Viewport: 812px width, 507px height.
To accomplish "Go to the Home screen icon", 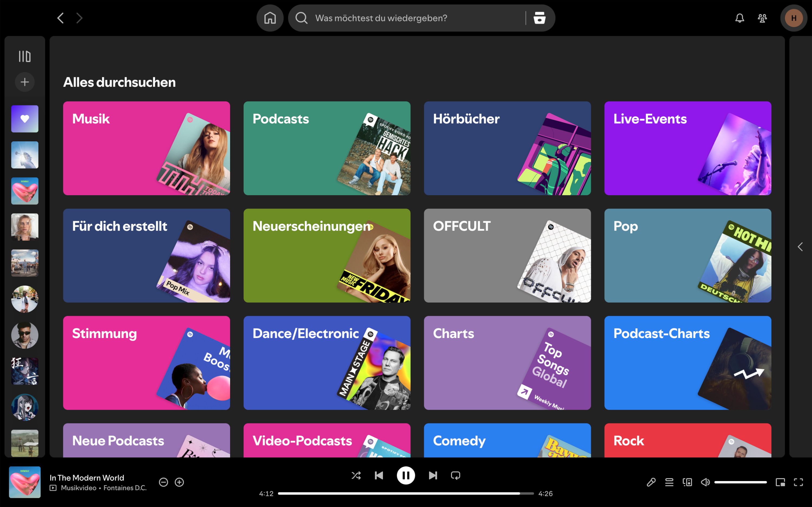I will pos(270,18).
